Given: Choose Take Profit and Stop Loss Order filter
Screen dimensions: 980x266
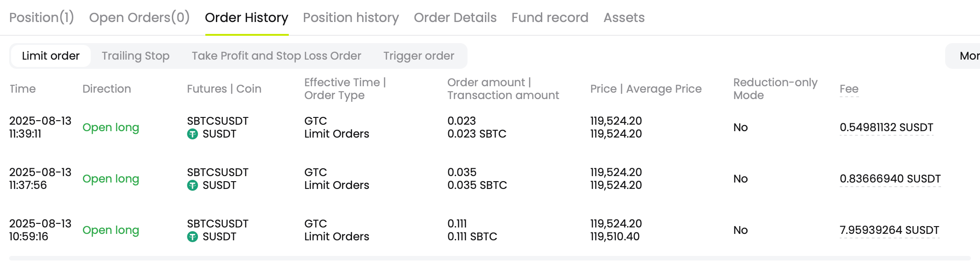Looking at the screenshot, I should click(x=276, y=56).
